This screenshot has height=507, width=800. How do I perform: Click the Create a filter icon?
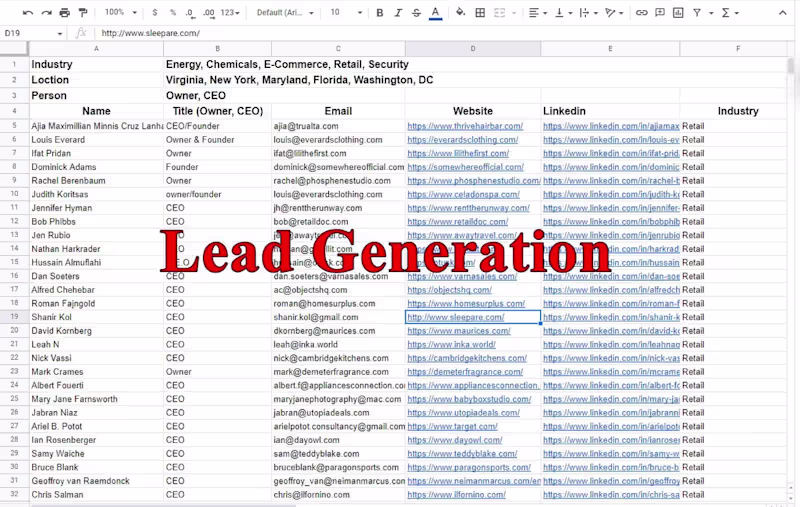click(x=696, y=13)
